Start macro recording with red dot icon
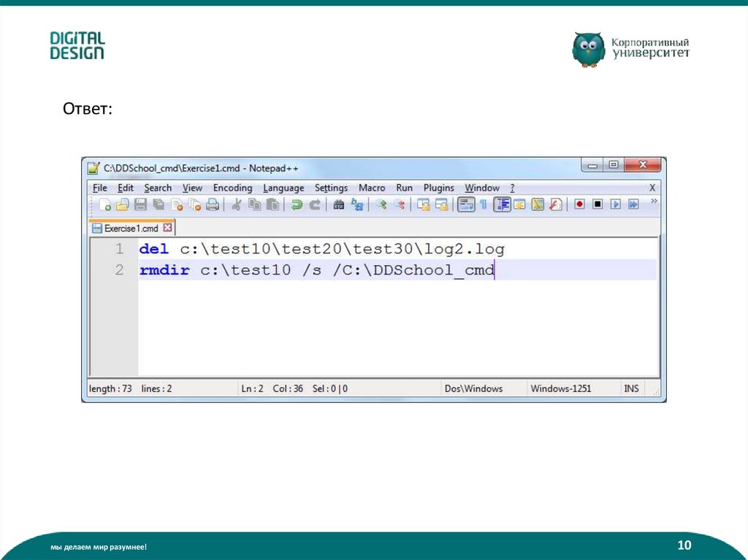The height and width of the screenshot is (560, 748). [x=579, y=205]
